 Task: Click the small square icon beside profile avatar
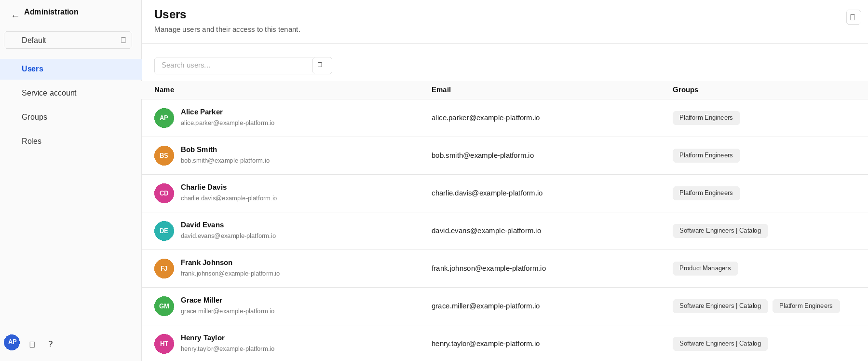pos(32,344)
